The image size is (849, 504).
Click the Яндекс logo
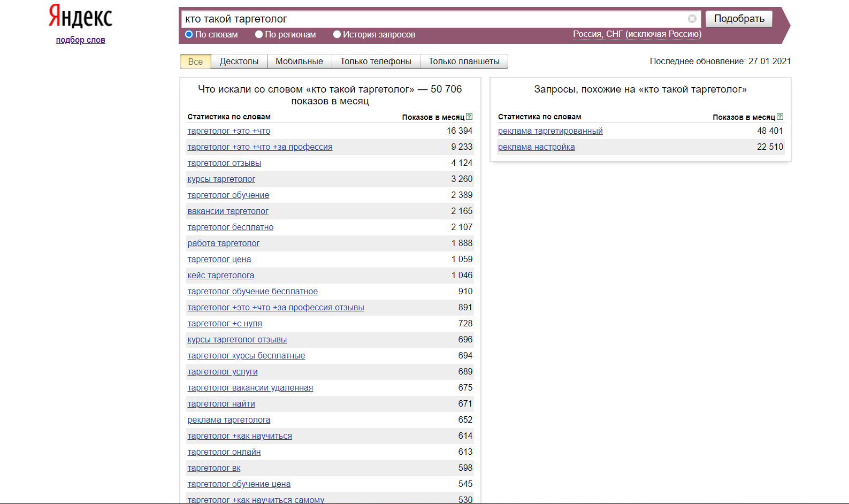tap(80, 17)
